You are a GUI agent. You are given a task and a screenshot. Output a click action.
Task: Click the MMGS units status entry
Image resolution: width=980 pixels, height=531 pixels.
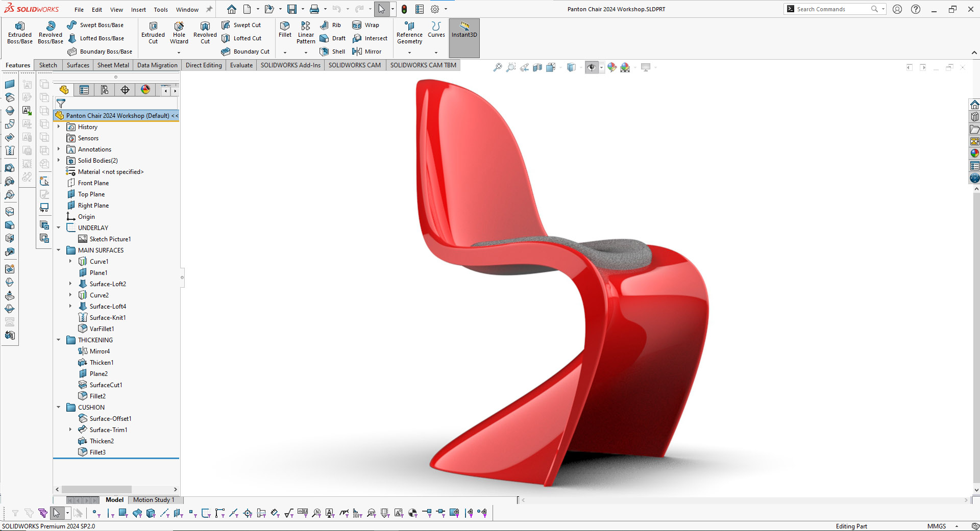tap(937, 526)
